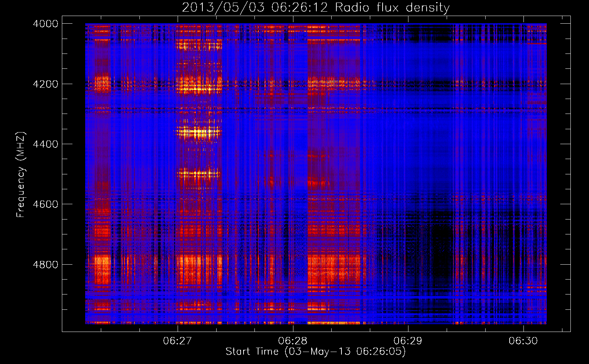Select the 4200 frequency axis label

click(x=46, y=84)
